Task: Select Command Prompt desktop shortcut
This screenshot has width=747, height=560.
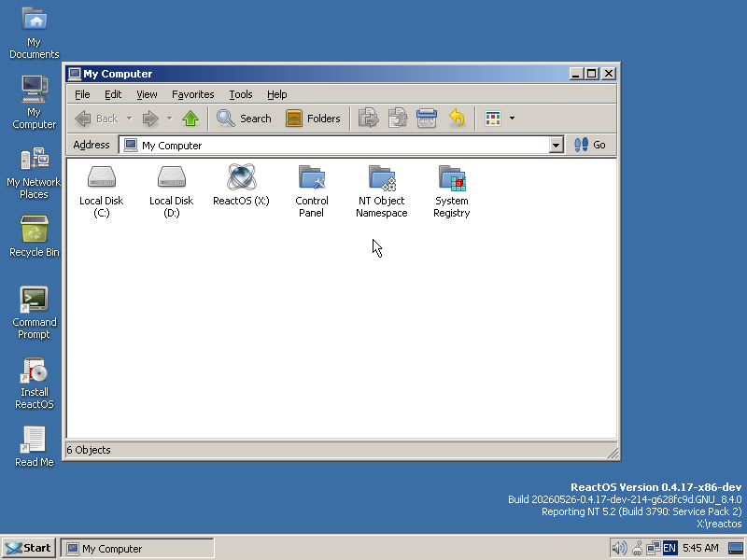Action: (34, 313)
